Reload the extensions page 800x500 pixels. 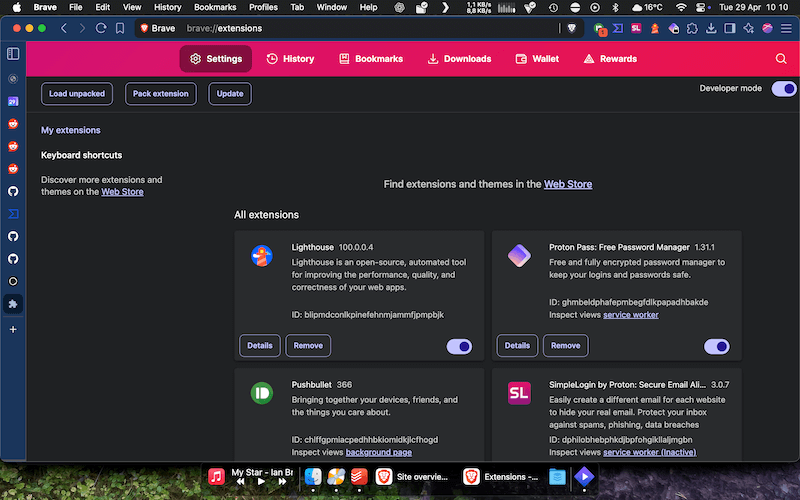(101, 28)
